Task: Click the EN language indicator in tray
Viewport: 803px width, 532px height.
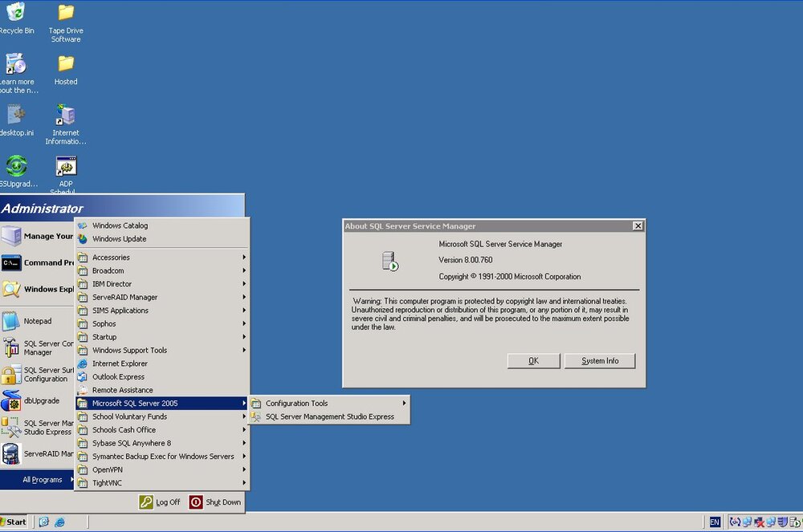Action: 715,522
